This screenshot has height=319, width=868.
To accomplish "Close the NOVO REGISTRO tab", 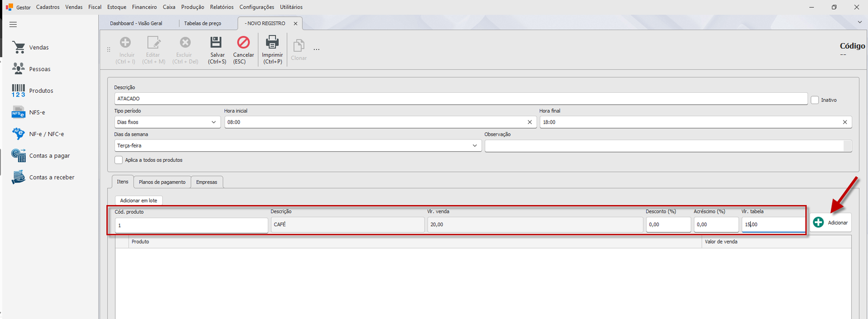I will point(296,24).
